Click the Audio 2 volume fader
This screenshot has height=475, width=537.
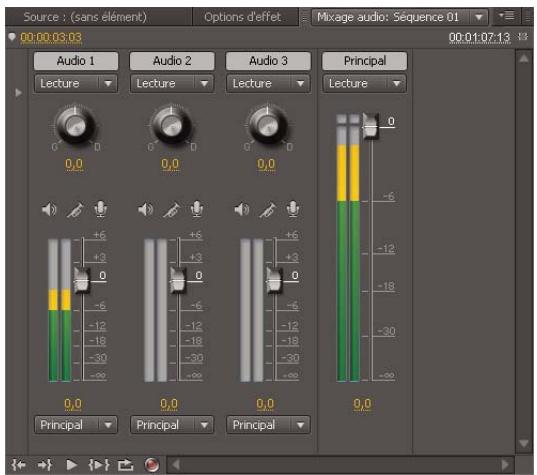pyautogui.click(x=178, y=281)
